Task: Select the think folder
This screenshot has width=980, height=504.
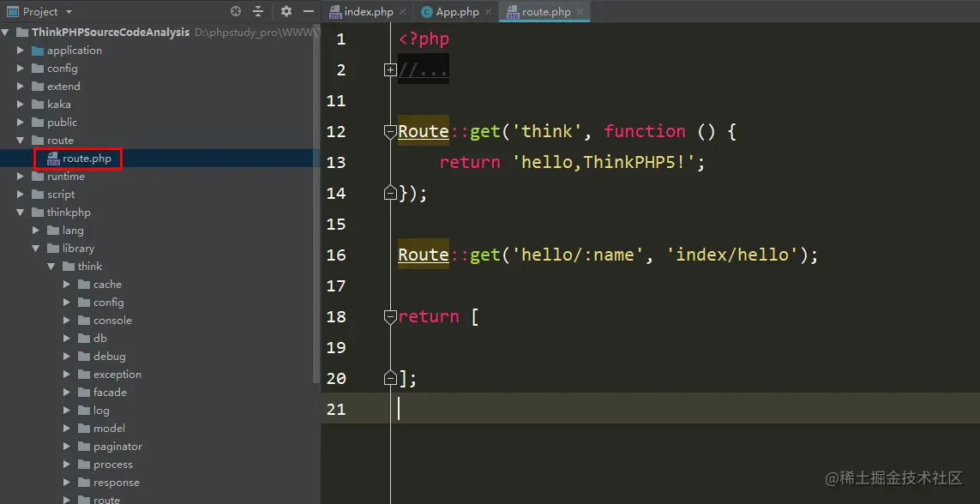Action: tap(81, 267)
